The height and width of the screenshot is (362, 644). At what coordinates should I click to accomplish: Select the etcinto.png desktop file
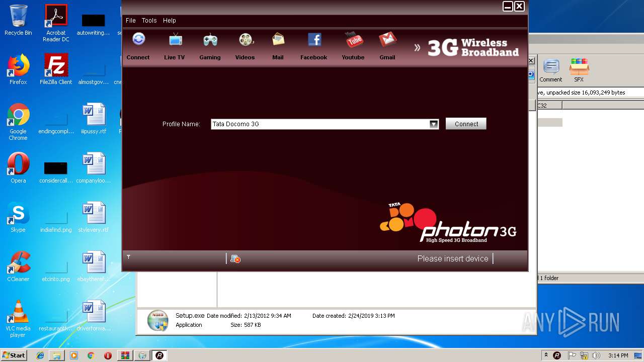click(56, 269)
